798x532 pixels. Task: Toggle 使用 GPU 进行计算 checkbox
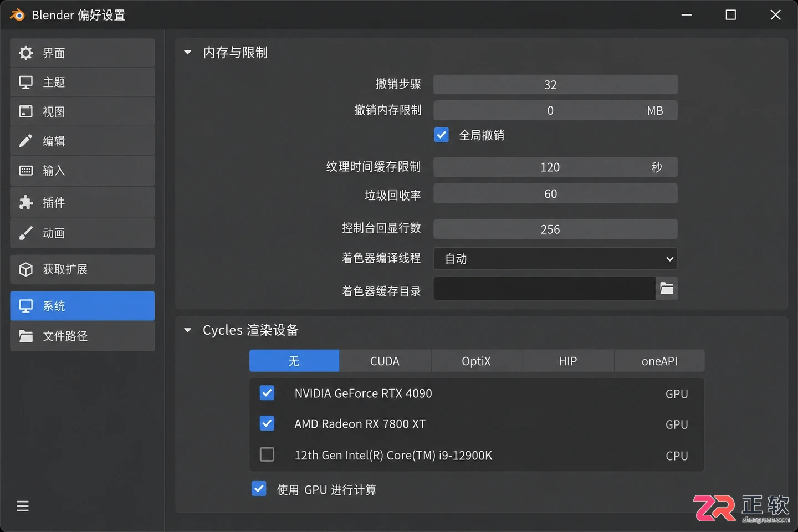[259, 489]
